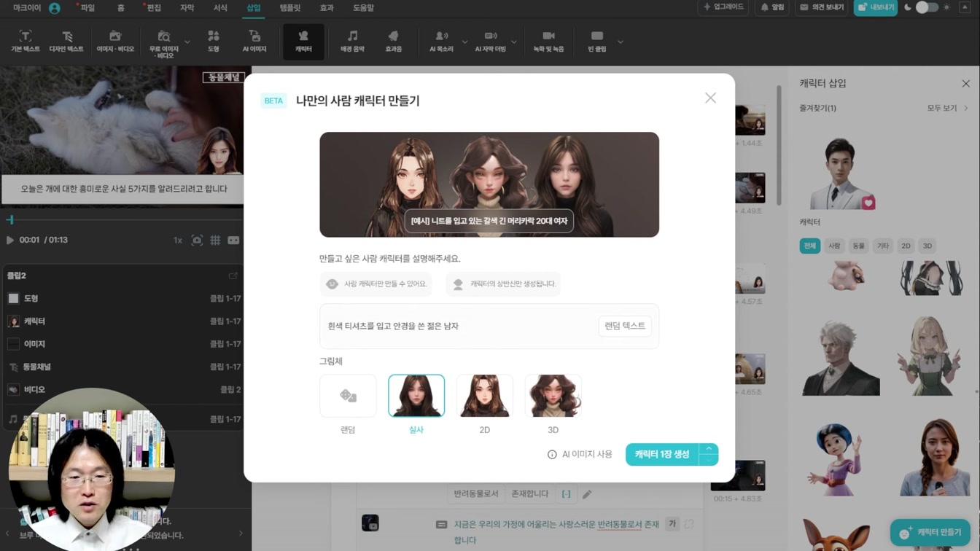Expand 모두 보기 favorites list
This screenshot has height=551, width=980.
pos(947,108)
